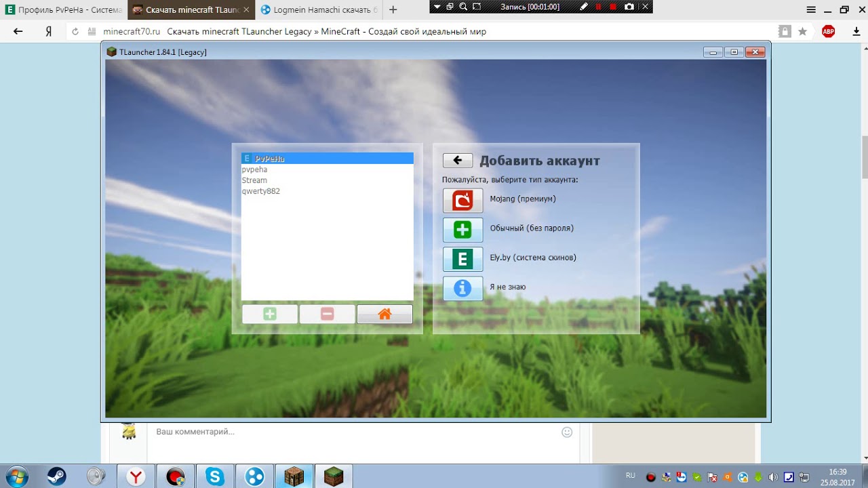The width and height of the screenshot is (868, 488).
Task: Choose the Ely.by skin system icon
Action: click(x=462, y=259)
